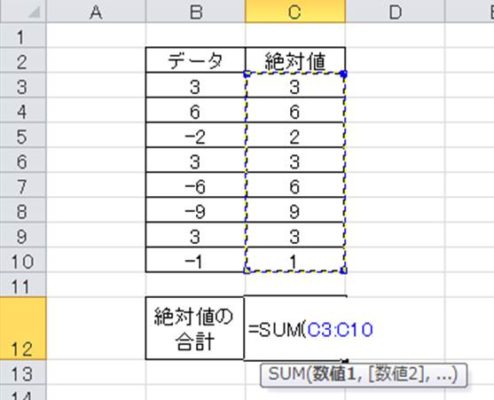The width and height of the screenshot is (494, 400).
Task: Click cell C8 containing 9
Action: [x=295, y=210]
